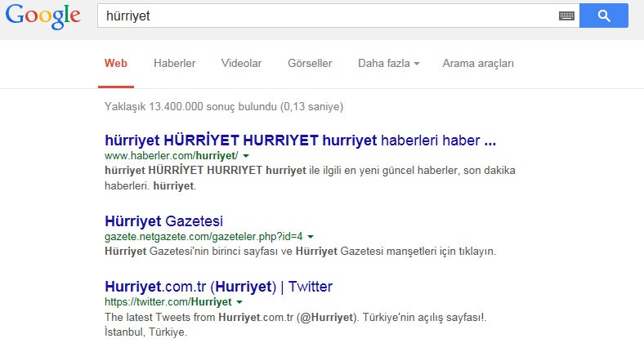Click the snippet 'Gazetesi manşetleri için tıklayın'
The image size is (644, 361).
coord(418,251)
